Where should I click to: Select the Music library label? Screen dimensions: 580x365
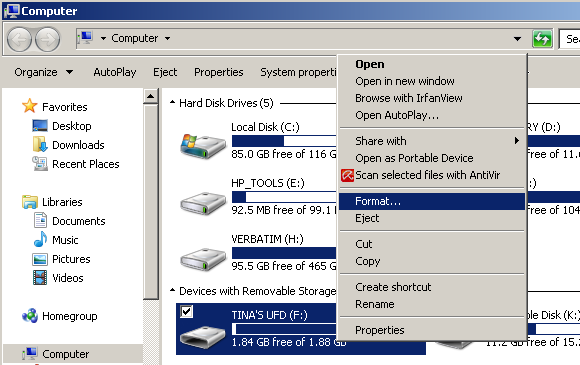click(65, 240)
